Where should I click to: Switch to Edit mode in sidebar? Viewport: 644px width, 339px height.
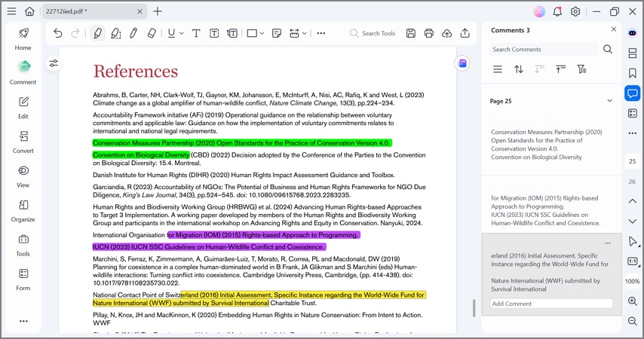[x=23, y=108]
